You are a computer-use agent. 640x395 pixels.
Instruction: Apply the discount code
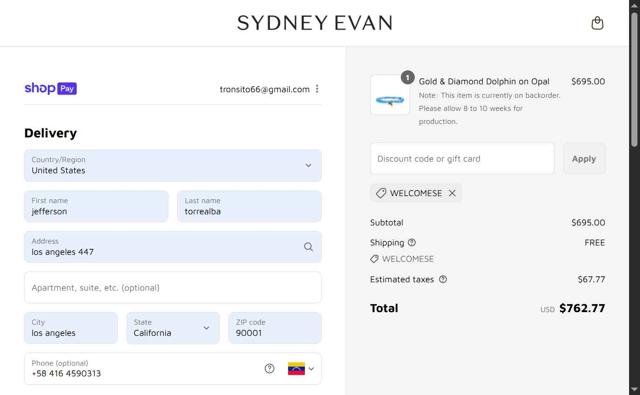click(x=584, y=158)
